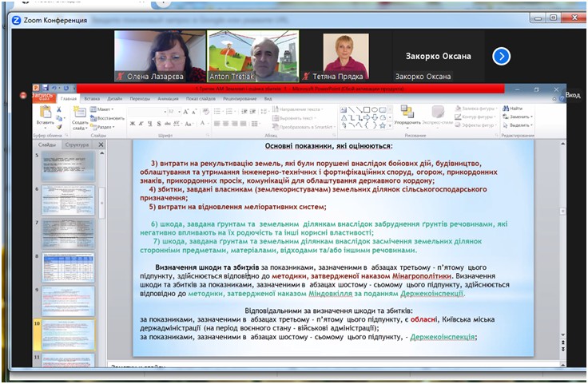Toggle text shadow (S) formatting
Image resolution: width=588 pixels, height=384 pixels.
tap(159, 124)
